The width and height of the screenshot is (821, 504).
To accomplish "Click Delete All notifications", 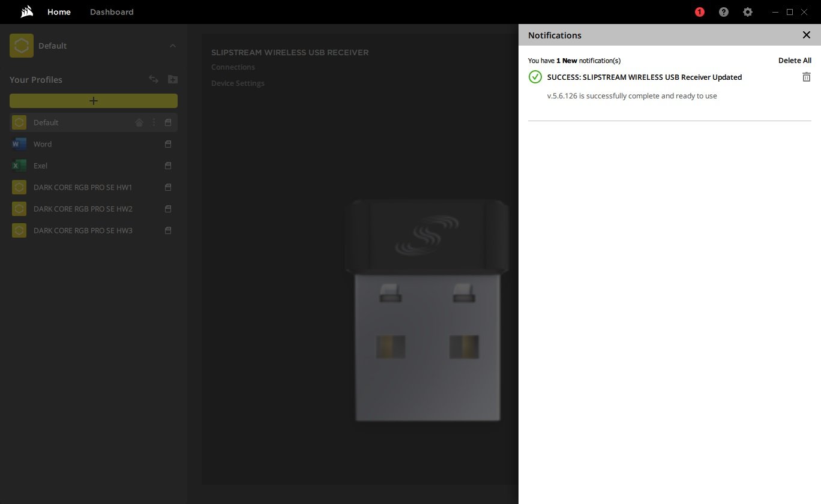I will [x=795, y=61].
